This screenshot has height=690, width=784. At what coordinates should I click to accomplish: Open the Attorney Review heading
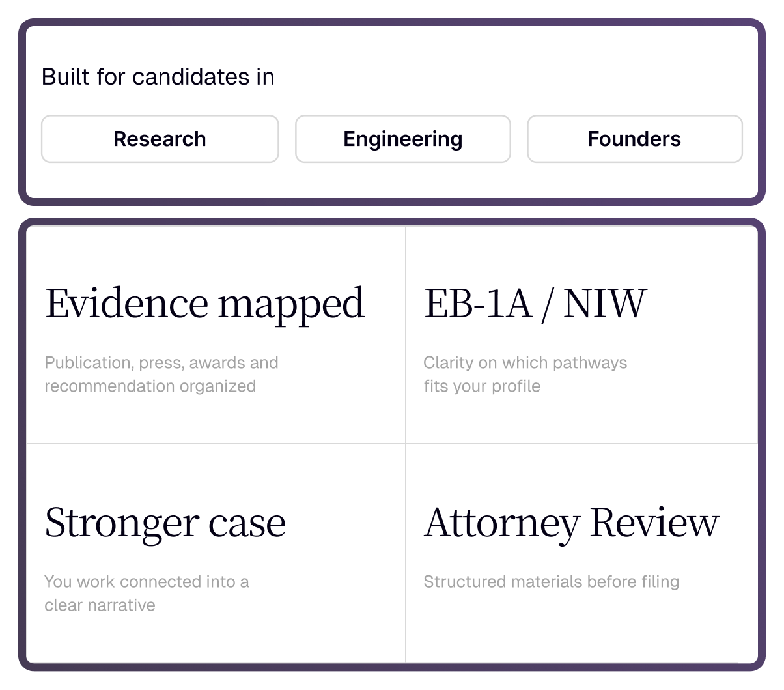point(571,523)
